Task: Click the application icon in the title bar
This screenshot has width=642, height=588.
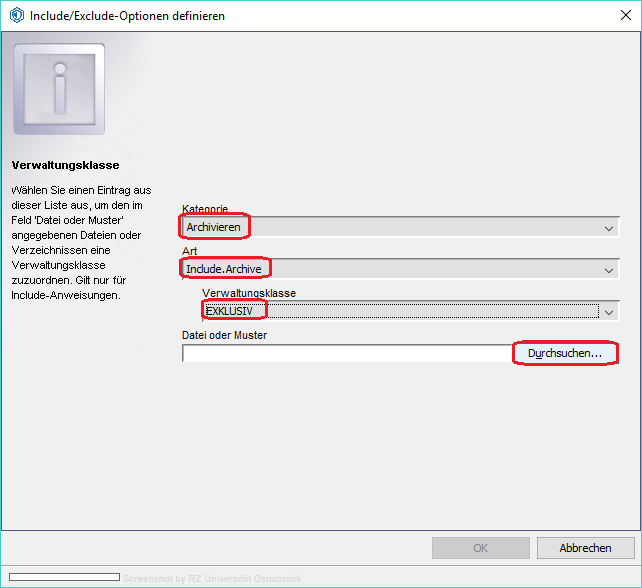Action: 16,16
